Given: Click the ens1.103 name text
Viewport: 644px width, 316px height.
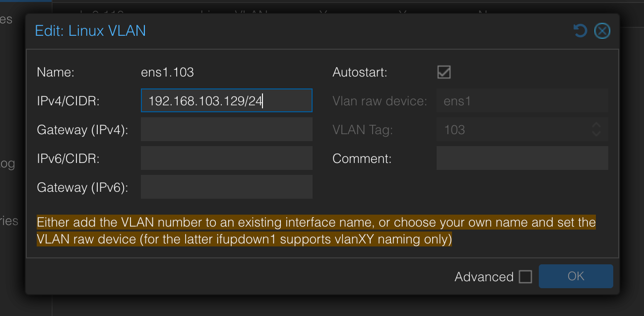Looking at the screenshot, I should (167, 73).
